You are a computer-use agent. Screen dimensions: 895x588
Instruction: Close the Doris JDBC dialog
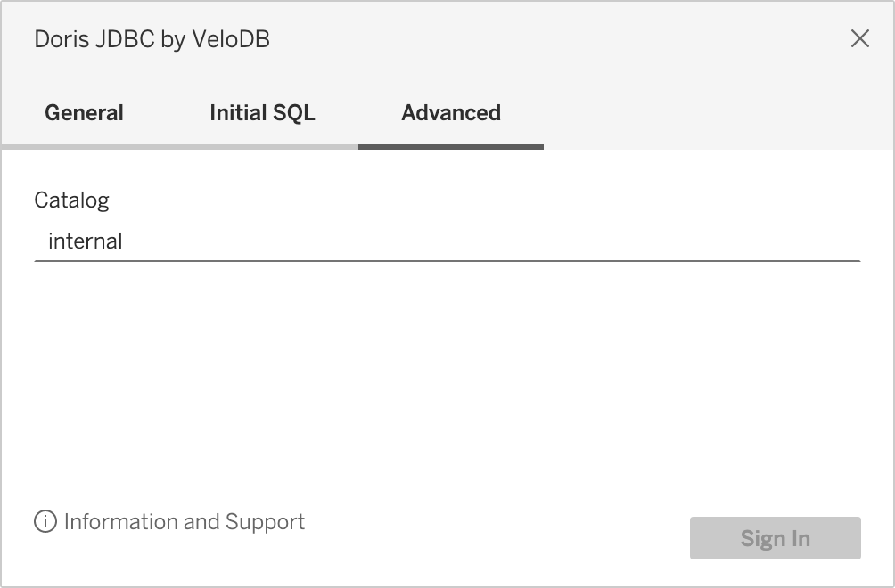(859, 38)
